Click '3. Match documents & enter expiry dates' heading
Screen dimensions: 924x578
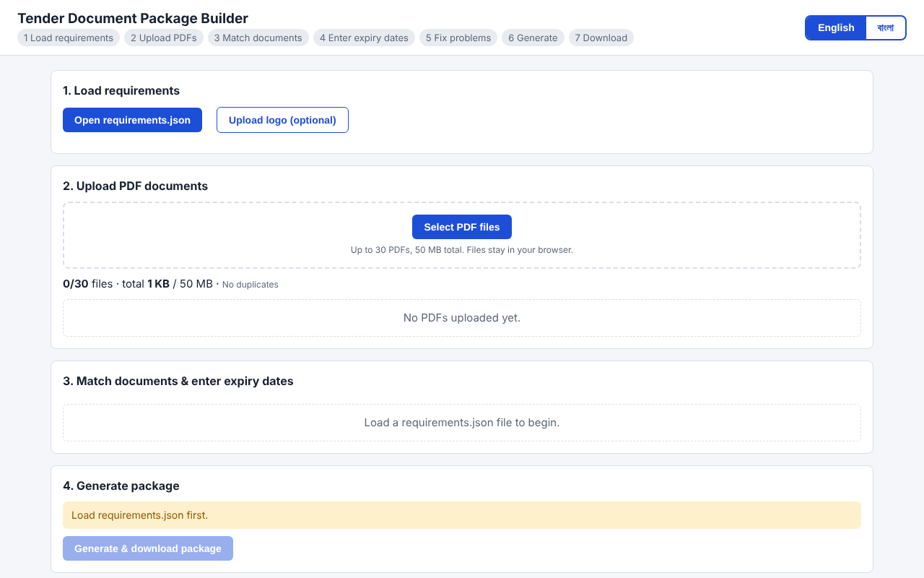(x=178, y=381)
